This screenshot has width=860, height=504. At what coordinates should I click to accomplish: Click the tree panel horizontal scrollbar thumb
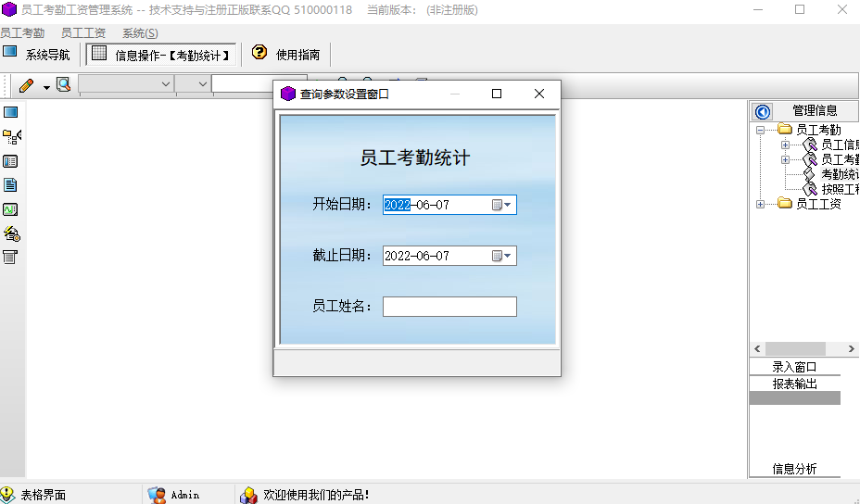coord(795,348)
